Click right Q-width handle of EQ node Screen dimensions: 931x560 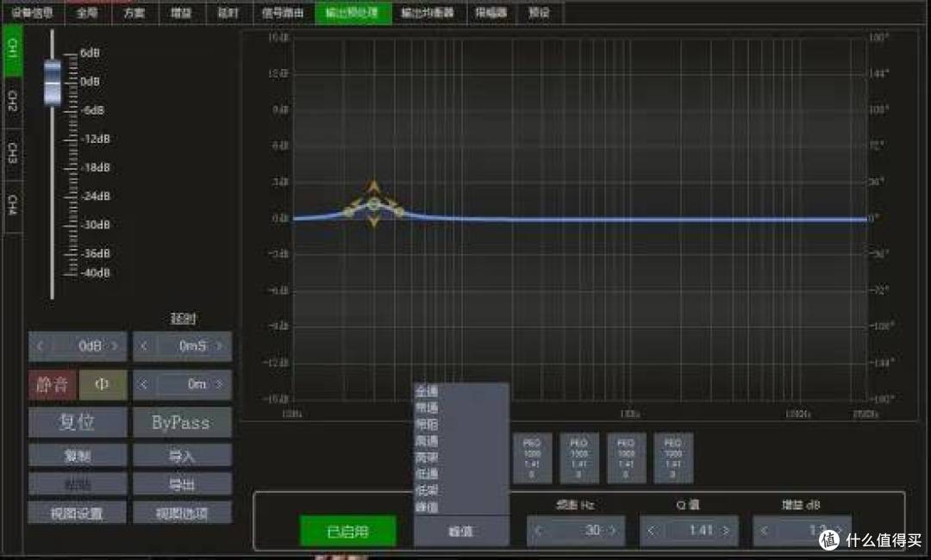click(x=399, y=210)
